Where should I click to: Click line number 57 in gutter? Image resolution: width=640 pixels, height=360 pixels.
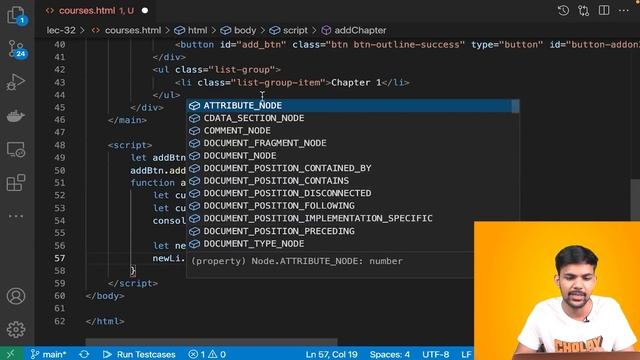point(60,258)
